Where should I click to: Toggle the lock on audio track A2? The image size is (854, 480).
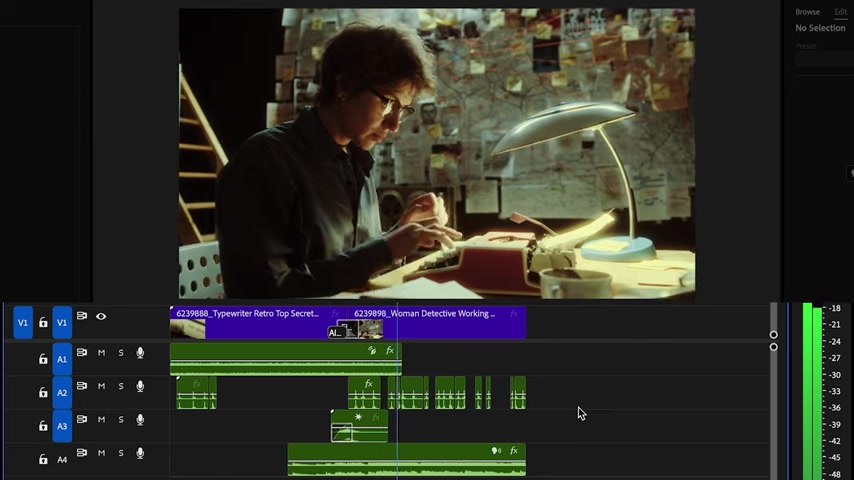43,392
